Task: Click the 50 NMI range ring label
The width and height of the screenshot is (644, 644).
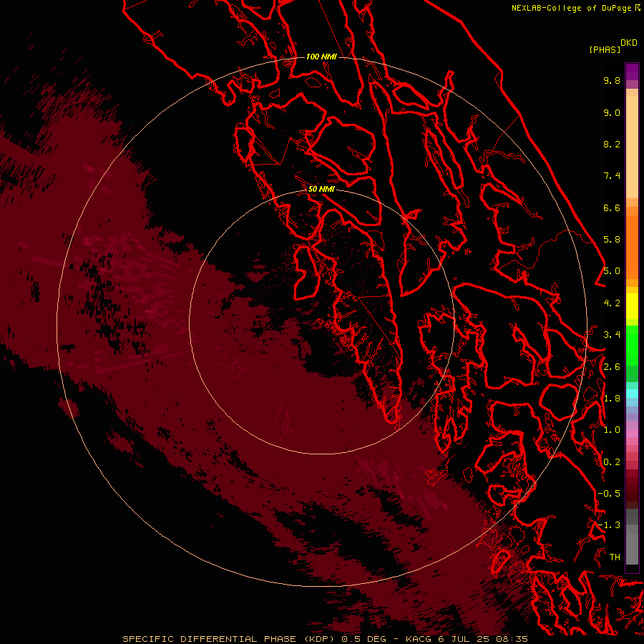Action: pos(321,189)
